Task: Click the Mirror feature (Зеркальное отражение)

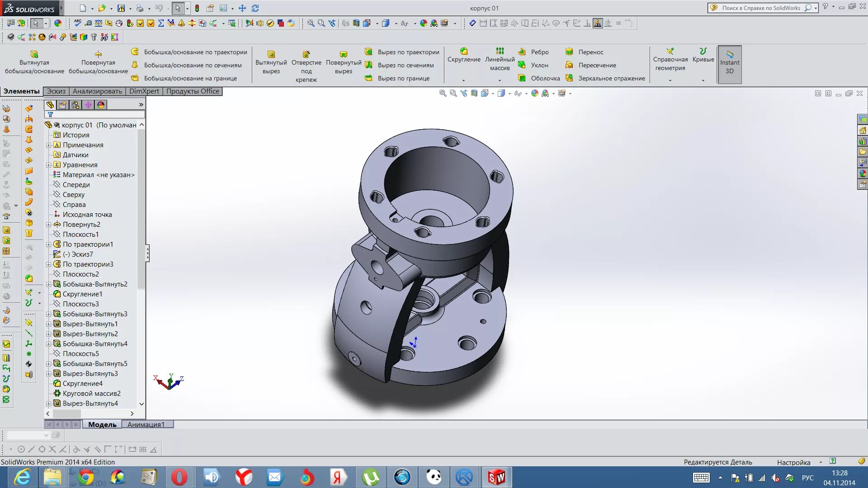Action: pyautogui.click(x=569, y=78)
